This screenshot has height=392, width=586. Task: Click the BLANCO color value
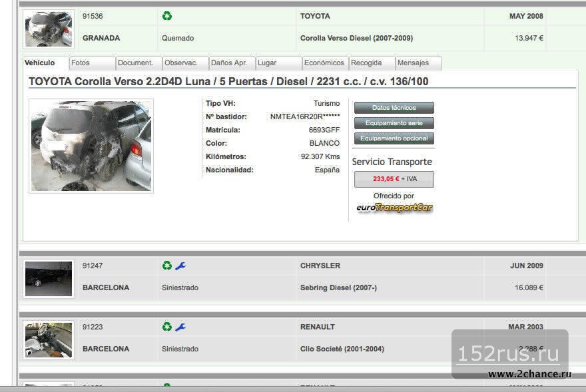324,143
